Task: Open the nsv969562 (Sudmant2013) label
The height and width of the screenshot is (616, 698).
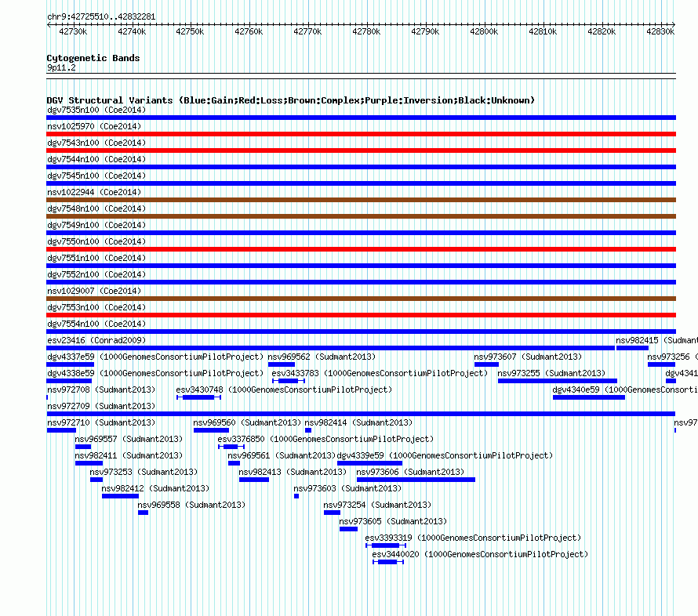Action: [322, 357]
